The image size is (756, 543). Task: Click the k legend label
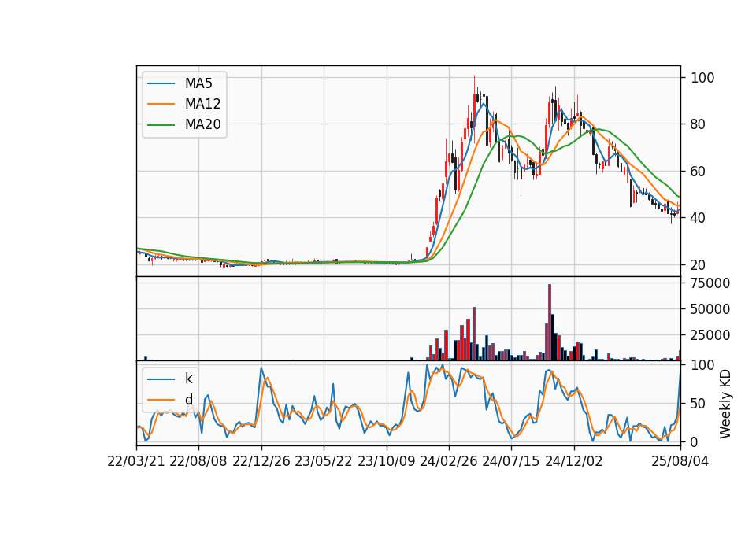click(188, 379)
